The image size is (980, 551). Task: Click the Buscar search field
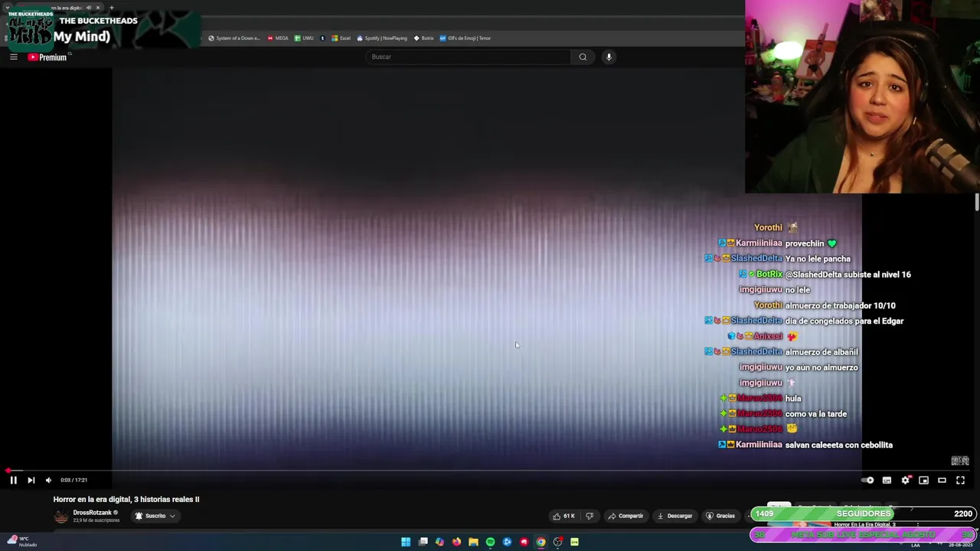[468, 57]
